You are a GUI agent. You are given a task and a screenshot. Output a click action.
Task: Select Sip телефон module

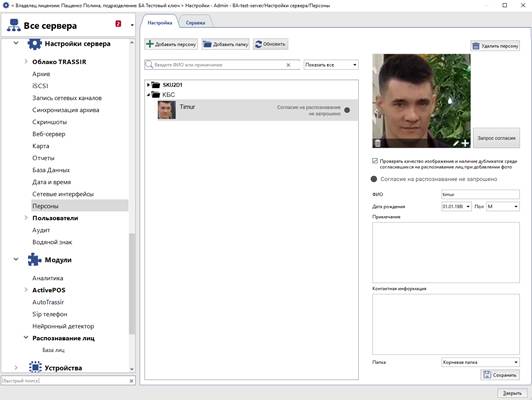pos(50,314)
